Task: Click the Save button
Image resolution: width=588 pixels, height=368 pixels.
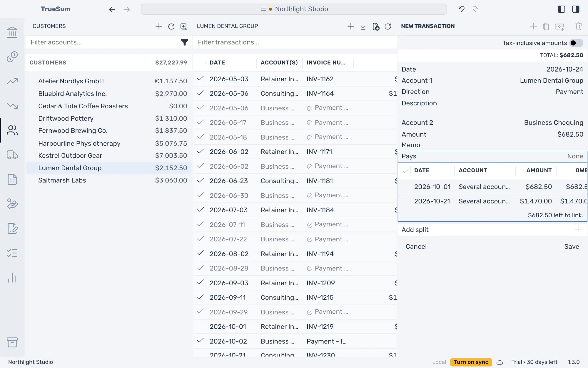Action: 572,247
